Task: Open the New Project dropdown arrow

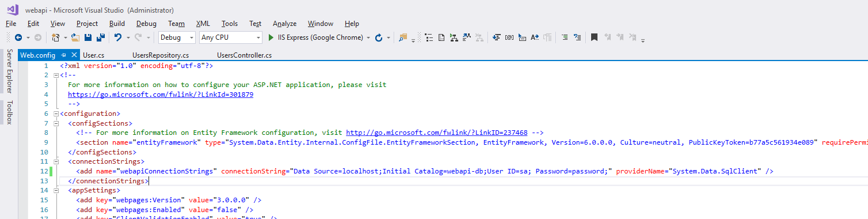Action: coord(65,37)
